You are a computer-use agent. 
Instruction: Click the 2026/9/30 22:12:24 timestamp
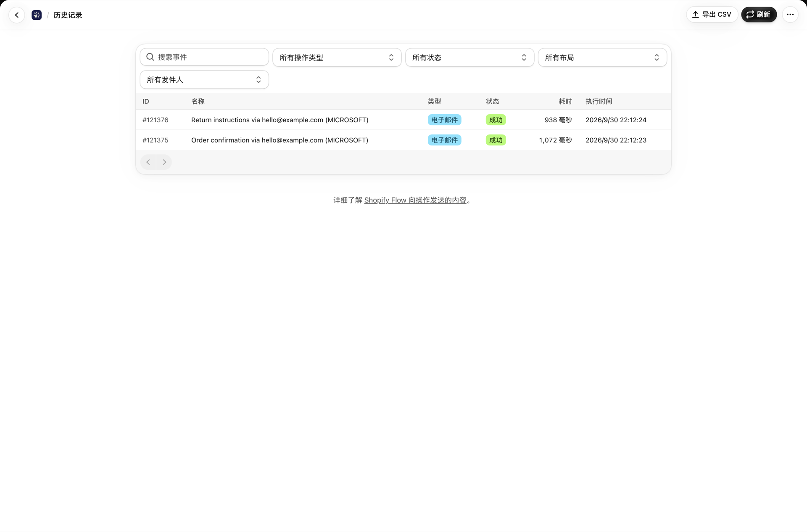(616, 120)
